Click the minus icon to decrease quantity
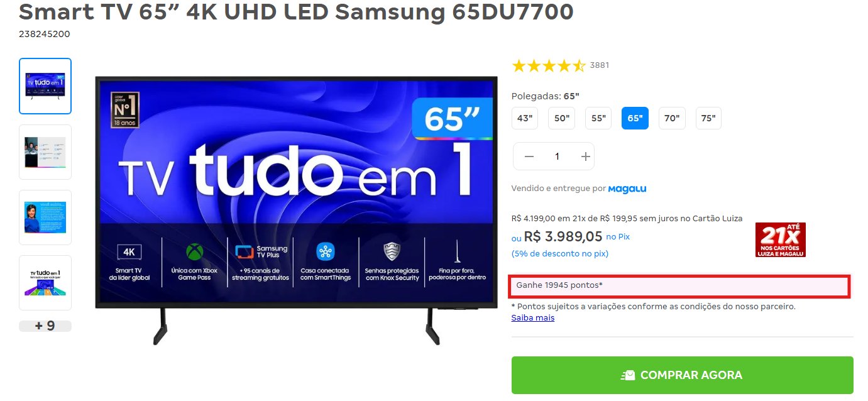The width and height of the screenshot is (868, 401). pyautogui.click(x=529, y=157)
